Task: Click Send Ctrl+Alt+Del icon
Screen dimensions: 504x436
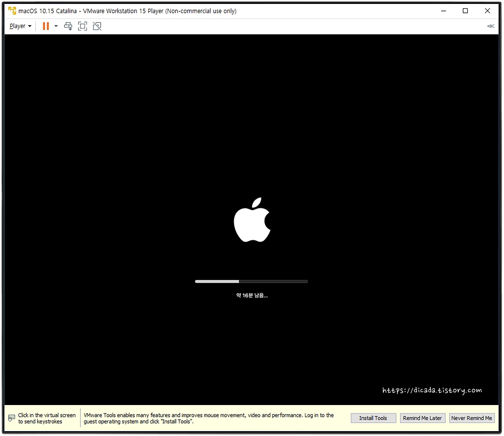Action: point(68,26)
